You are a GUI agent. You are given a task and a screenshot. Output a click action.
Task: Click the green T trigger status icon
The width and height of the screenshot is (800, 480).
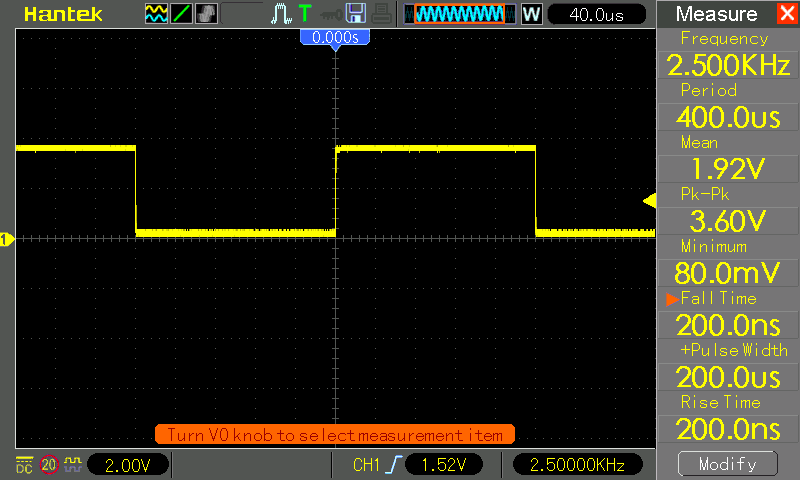coord(305,13)
